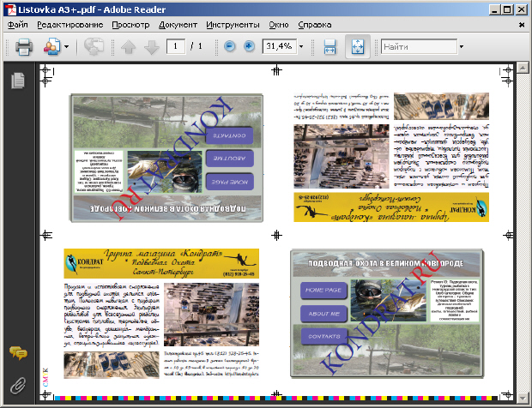Screen dimensions: 532x408
Task: Click the next page down arrow
Action: point(151,46)
